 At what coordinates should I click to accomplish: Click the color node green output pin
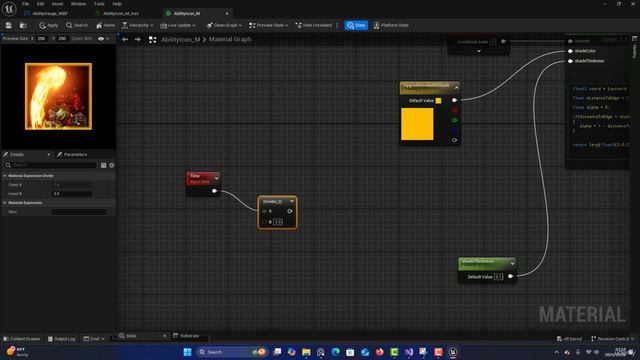tap(454, 120)
